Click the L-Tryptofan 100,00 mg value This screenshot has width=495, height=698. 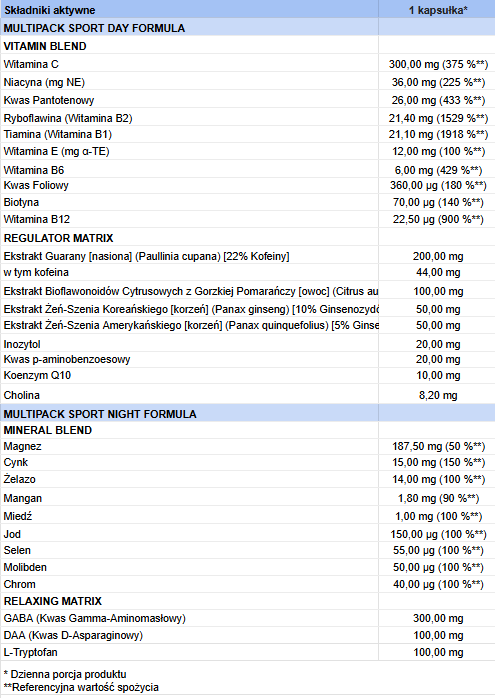[x=438, y=652]
